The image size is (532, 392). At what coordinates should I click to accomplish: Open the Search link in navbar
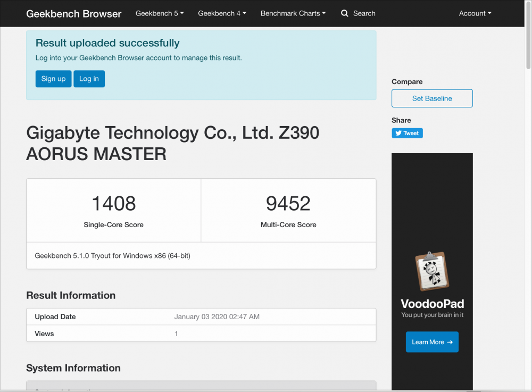364,13
